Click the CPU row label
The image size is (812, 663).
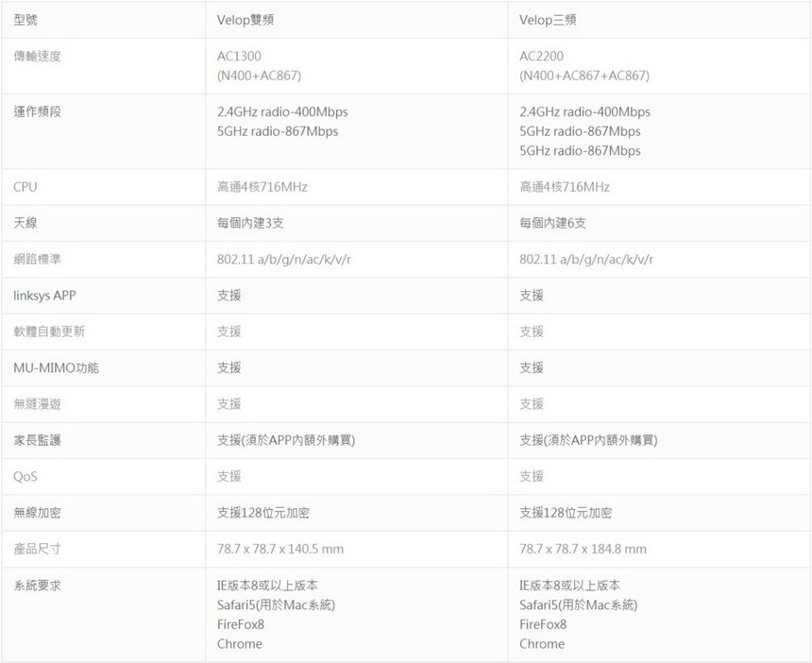point(25,186)
